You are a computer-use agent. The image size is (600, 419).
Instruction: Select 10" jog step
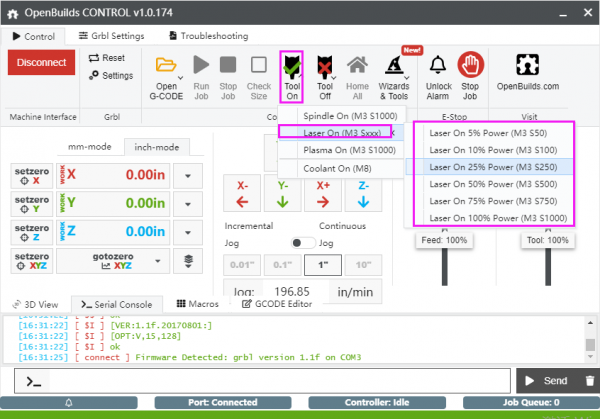[364, 265]
